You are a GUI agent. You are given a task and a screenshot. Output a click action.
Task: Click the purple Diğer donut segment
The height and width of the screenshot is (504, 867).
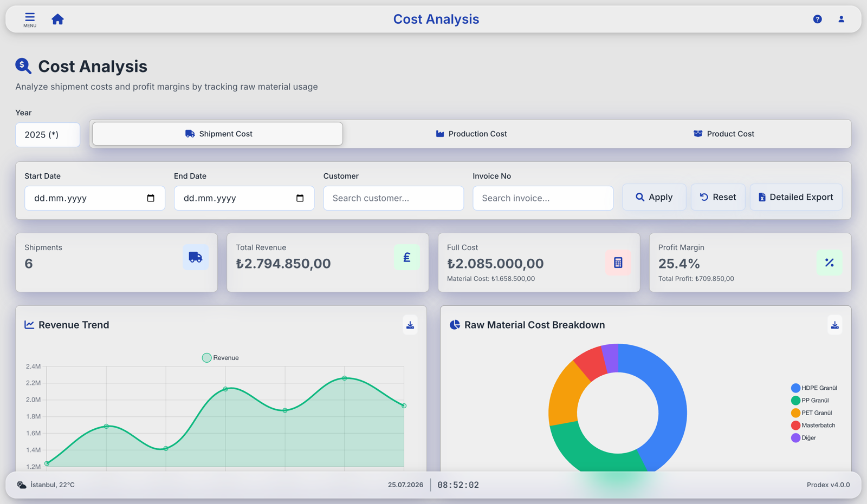click(x=611, y=358)
